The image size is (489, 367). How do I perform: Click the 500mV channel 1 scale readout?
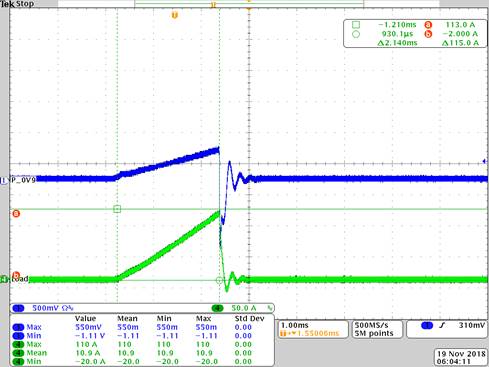[x=47, y=308]
